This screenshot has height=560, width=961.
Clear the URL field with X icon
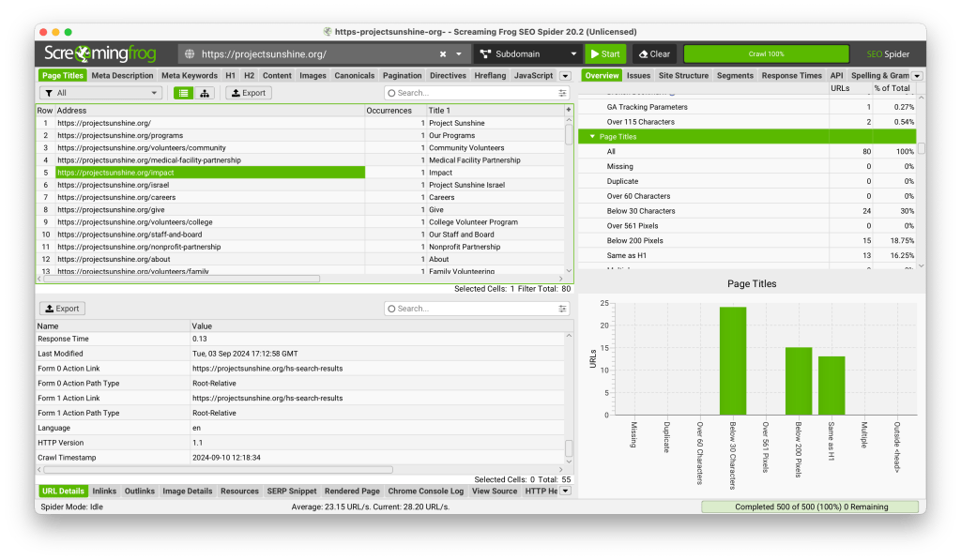443,54
